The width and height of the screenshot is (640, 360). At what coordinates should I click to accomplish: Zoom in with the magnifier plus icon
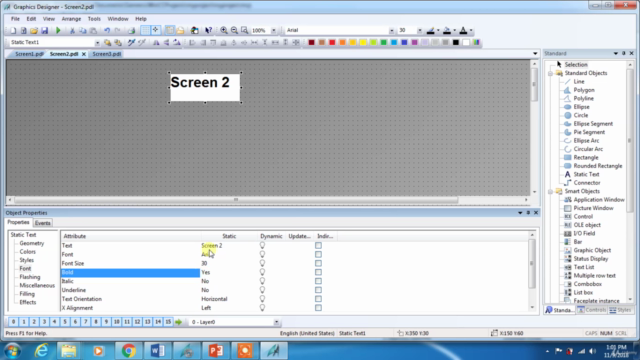coord(224,31)
